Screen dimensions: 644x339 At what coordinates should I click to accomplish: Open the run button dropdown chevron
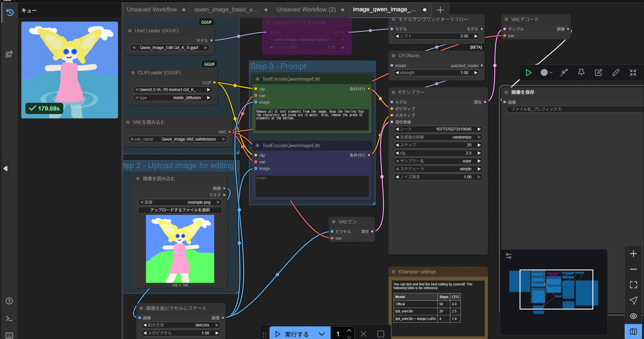click(x=322, y=334)
